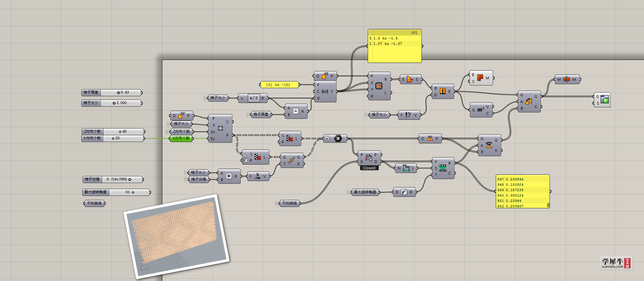This screenshot has height=281, width=644.
Task: Click panel row '851 0.23964'
Action: (x=521, y=201)
